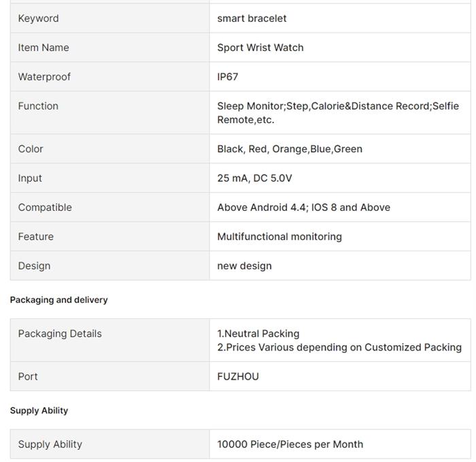The image size is (476, 462).
Task: Click the Function row label
Action: tap(38, 106)
